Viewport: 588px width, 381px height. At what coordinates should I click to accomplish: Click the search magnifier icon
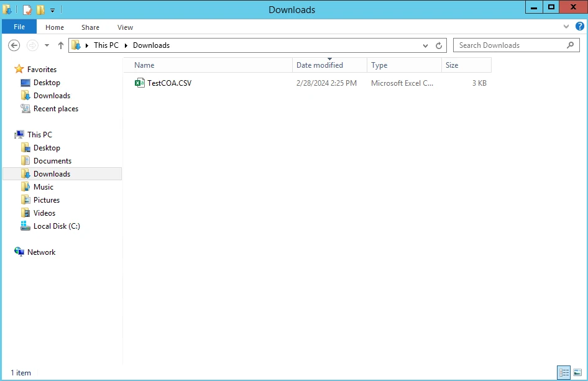571,45
